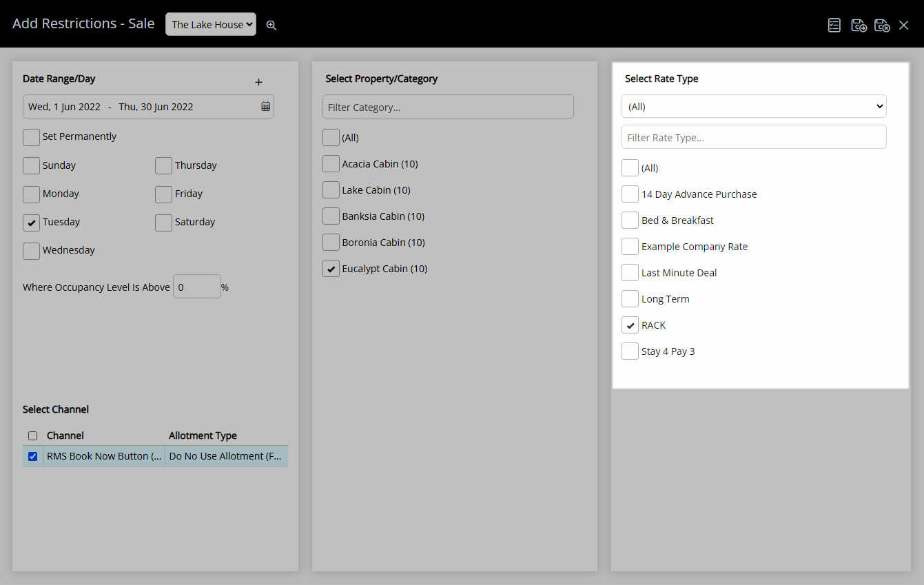The width and height of the screenshot is (924, 585).
Task: Toggle the select-all channels header checkbox
Action: point(32,435)
